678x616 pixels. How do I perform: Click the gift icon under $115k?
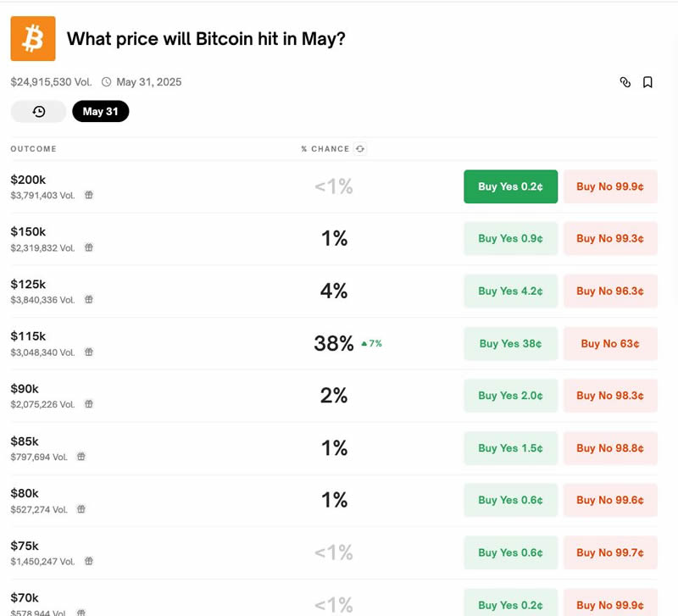coord(89,352)
